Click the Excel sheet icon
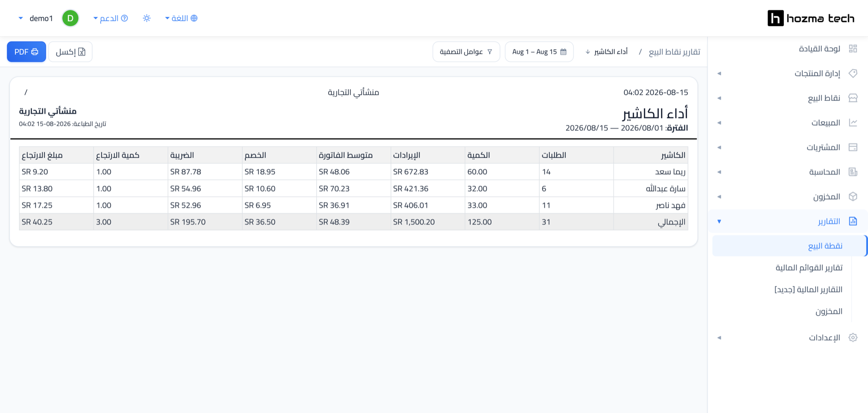868x413 pixels. coord(82,52)
